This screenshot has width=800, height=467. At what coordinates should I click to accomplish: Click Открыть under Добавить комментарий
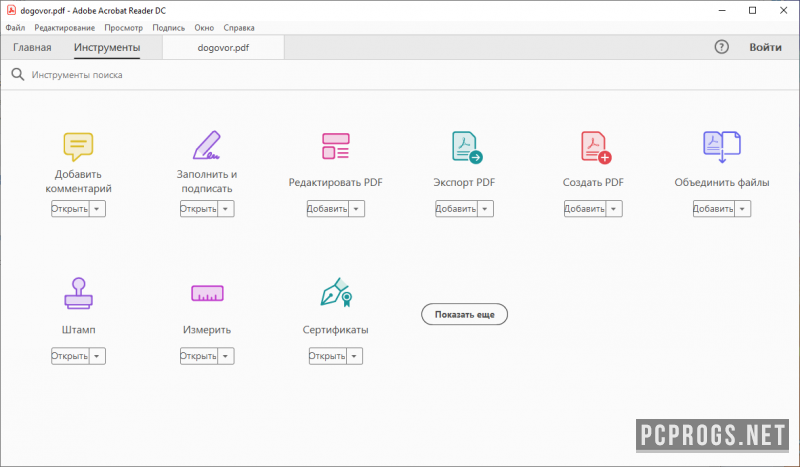click(70, 209)
